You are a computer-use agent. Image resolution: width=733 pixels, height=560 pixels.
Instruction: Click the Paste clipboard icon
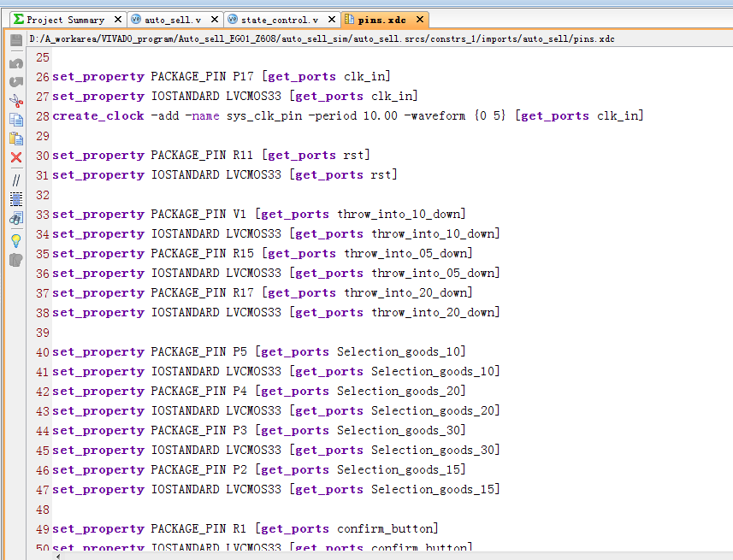pyautogui.click(x=16, y=139)
